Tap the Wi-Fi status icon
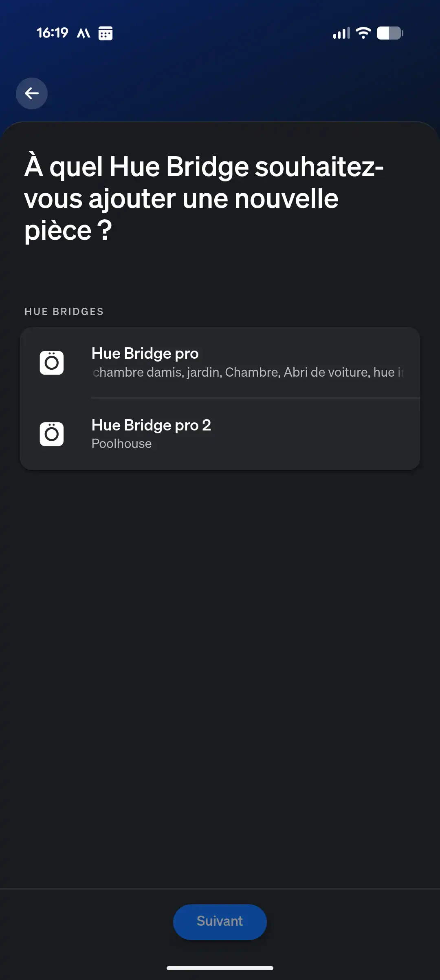Viewport: 440px width, 980px height. coord(363,33)
